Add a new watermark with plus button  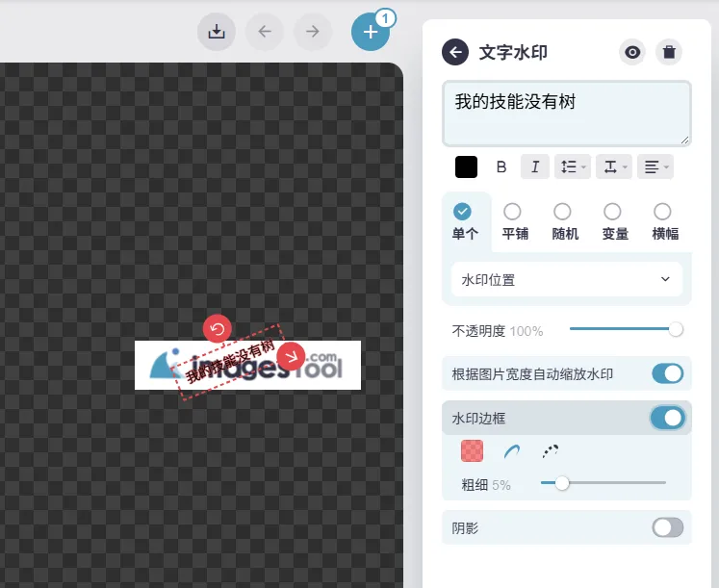371,32
